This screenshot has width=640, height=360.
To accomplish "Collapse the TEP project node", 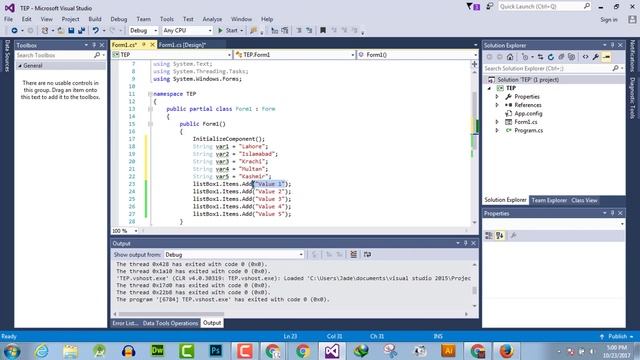I will 489,88.
